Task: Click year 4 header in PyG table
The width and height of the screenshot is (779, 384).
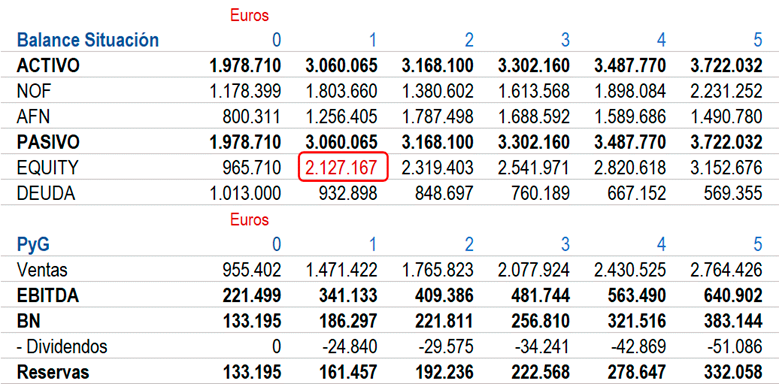Action: click(x=661, y=244)
